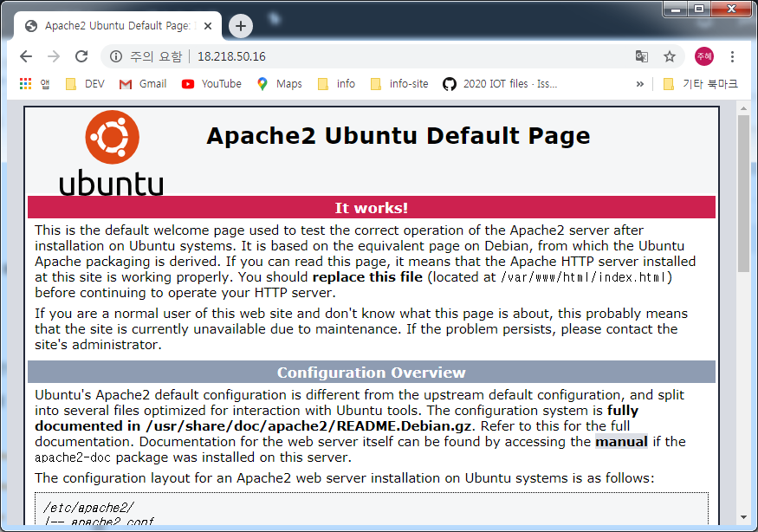Go back to the previous page
This screenshot has height=532, width=758.
[26, 56]
